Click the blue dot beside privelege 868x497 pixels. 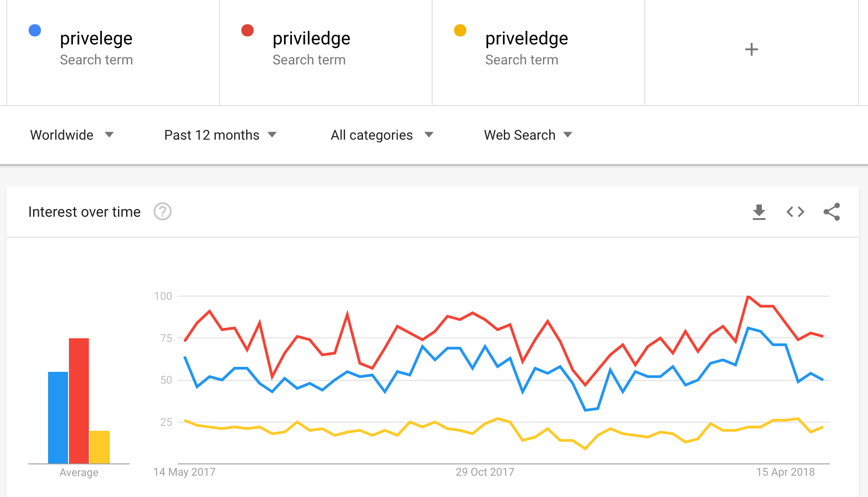[35, 30]
